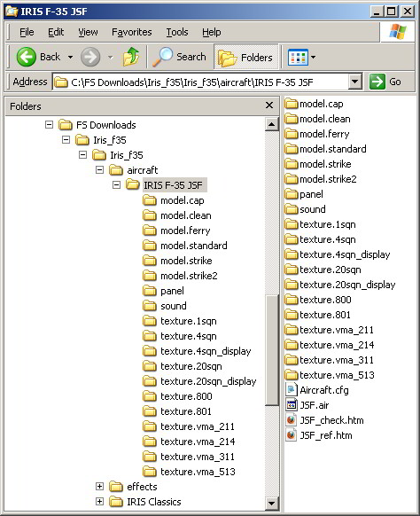Screen dimensions: 420x516
Task: Click the green Go button
Action: coord(385,82)
